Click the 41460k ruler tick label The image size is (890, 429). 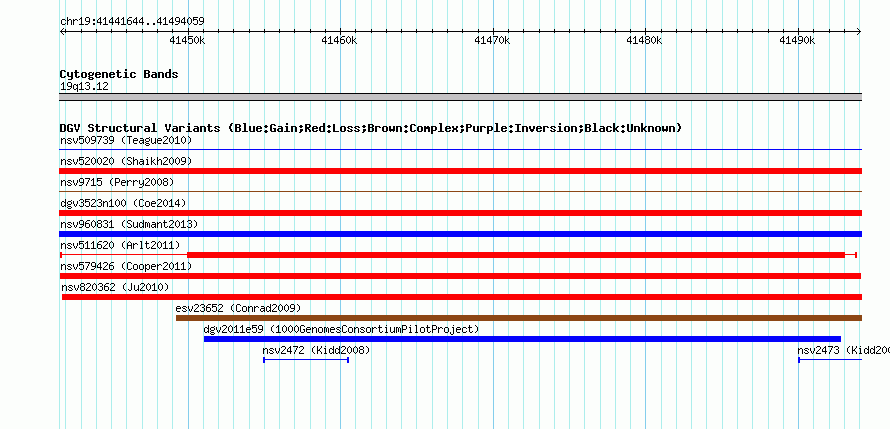tap(339, 40)
